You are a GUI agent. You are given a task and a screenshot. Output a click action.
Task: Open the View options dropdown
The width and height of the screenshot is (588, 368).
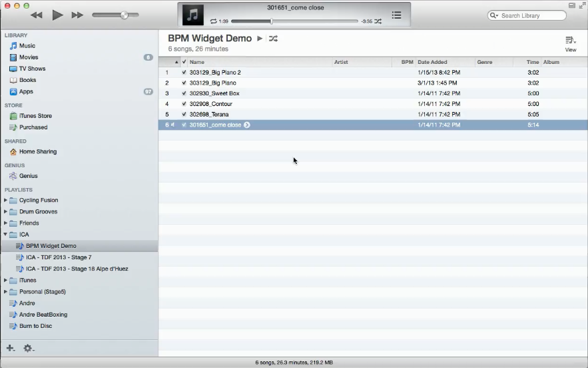[x=571, y=43]
